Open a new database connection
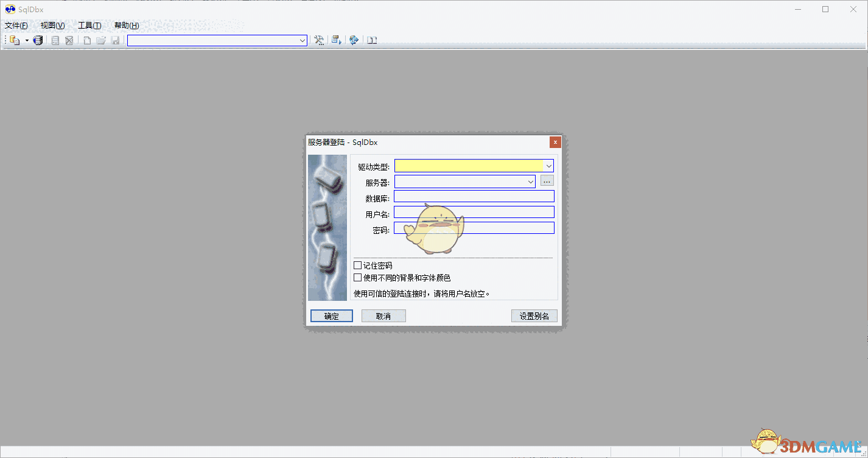Image resolution: width=868 pixels, height=458 pixels. [x=14, y=40]
